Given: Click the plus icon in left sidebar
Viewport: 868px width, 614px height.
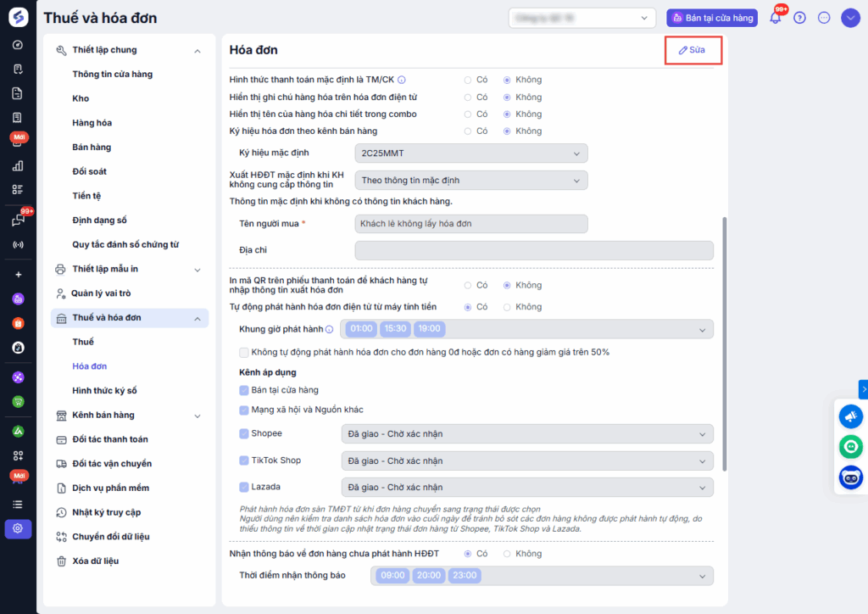Looking at the screenshot, I should pyautogui.click(x=19, y=275).
